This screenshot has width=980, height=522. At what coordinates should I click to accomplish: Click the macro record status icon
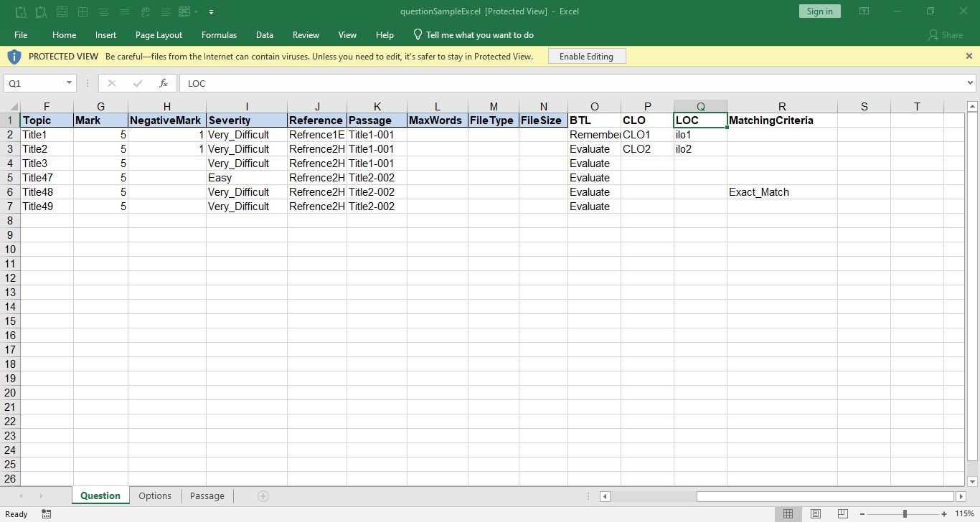[x=47, y=514]
